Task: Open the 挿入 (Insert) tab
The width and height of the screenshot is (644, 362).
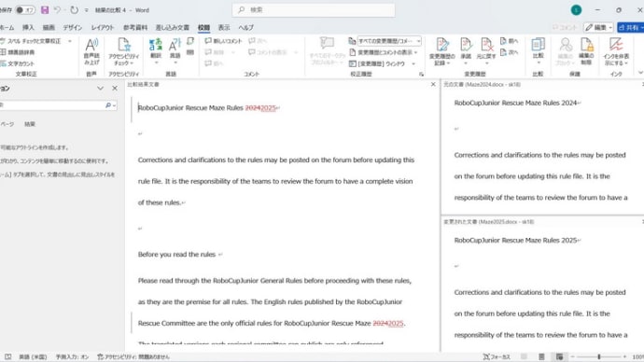Action: (28, 27)
